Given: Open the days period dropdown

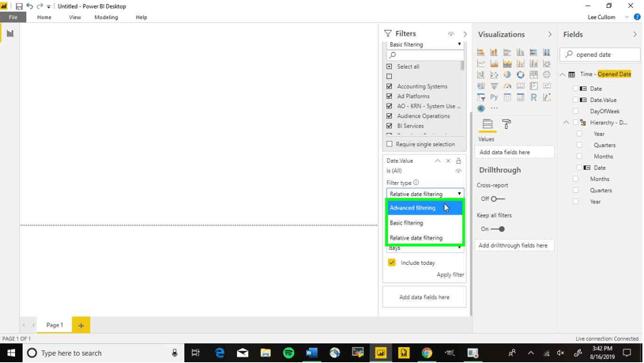Looking at the screenshot, I should click(425, 248).
